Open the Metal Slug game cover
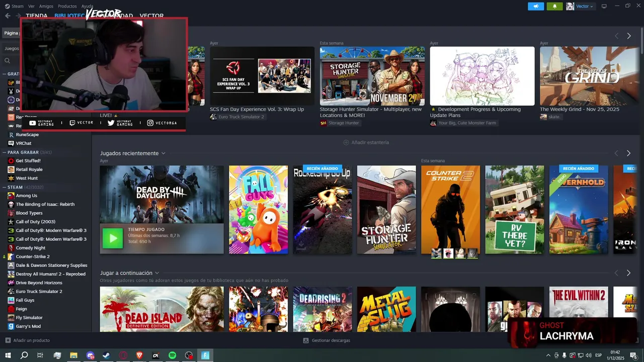The width and height of the screenshot is (644, 362). point(386,309)
